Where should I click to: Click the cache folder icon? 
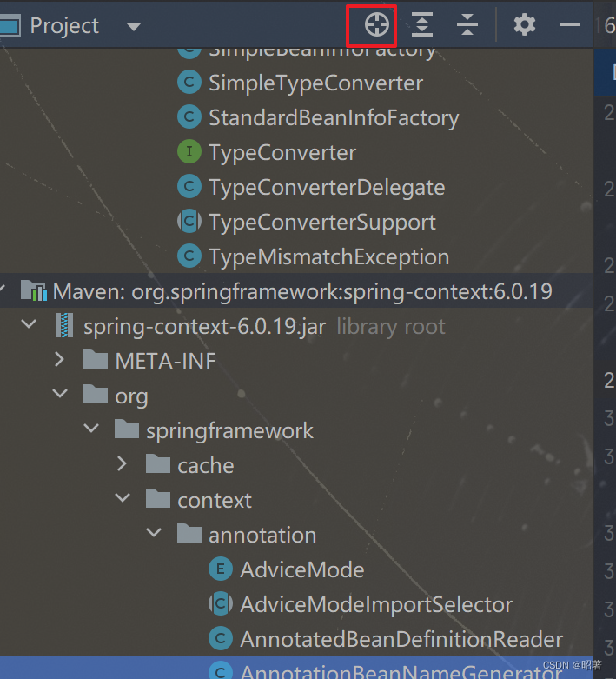click(158, 463)
